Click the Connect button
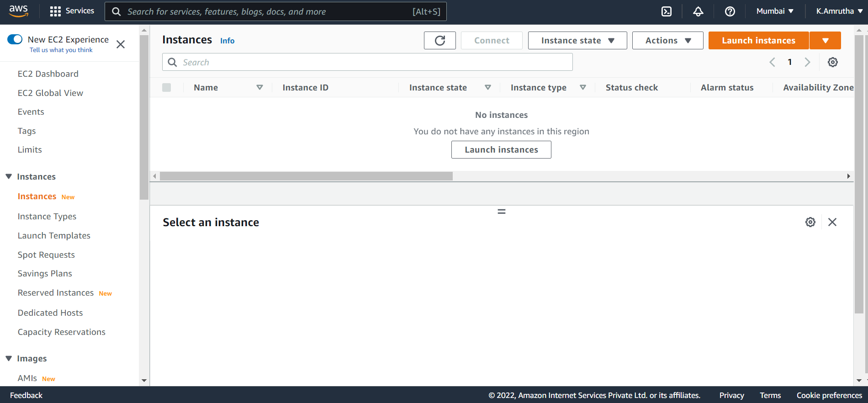 point(492,41)
